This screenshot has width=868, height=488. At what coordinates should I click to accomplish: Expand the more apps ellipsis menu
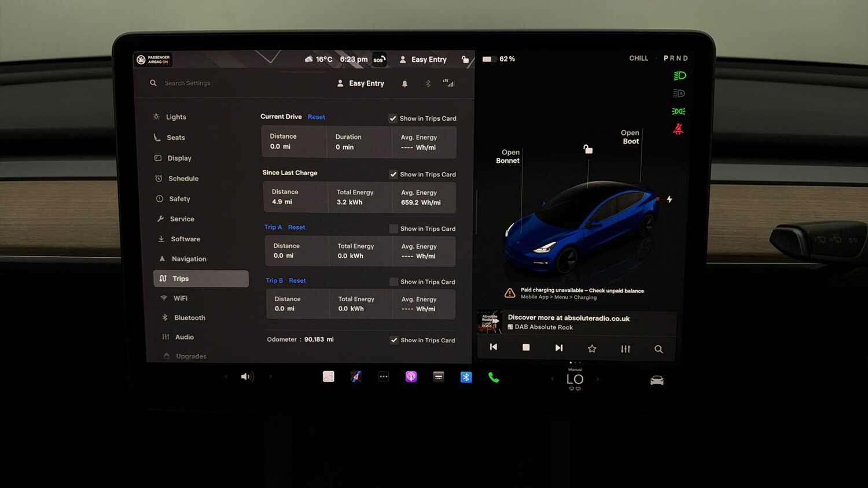(384, 376)
